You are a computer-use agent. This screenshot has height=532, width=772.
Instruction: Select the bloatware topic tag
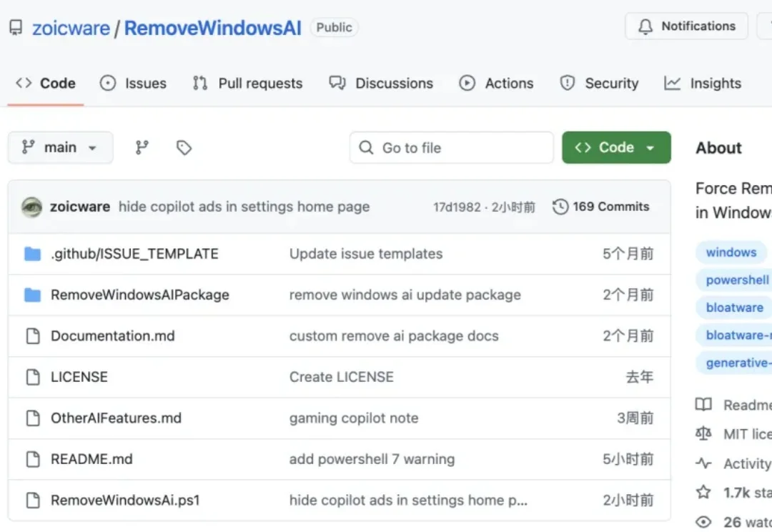click(733, 307)
